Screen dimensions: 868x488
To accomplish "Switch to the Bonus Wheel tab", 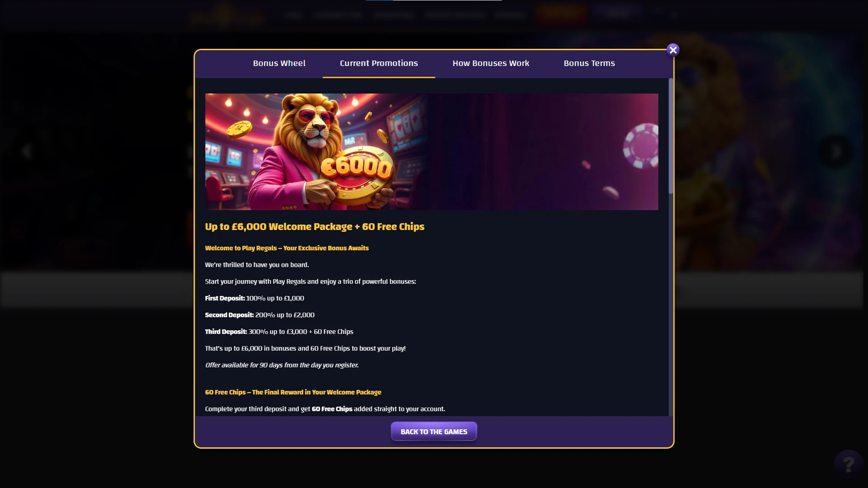I will pyautogui.click(x=279, y=63).
